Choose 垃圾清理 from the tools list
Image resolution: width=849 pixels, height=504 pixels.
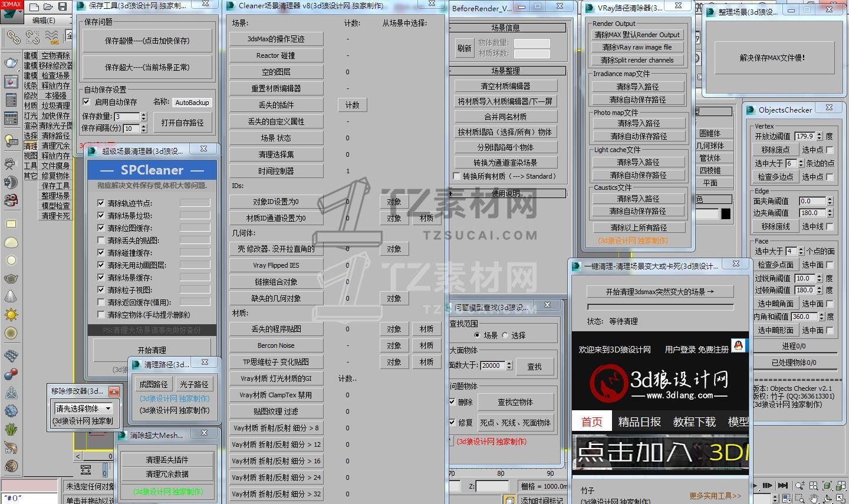click(x=56, y=106)
